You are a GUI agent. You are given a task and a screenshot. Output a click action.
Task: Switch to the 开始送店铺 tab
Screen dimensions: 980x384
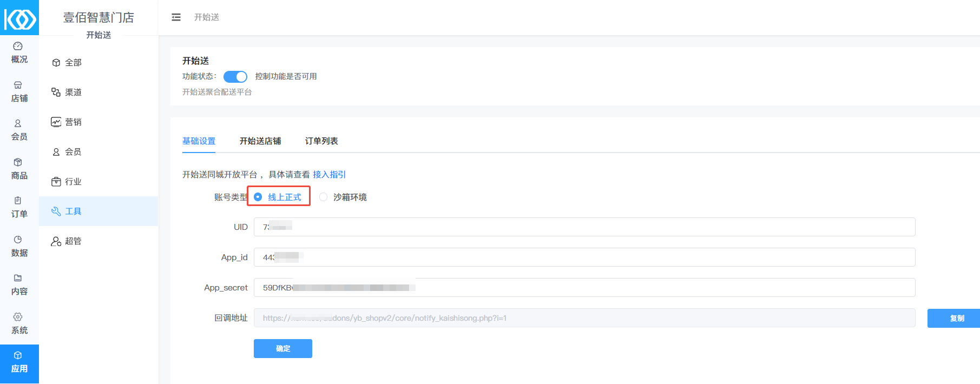coord(260,141)
